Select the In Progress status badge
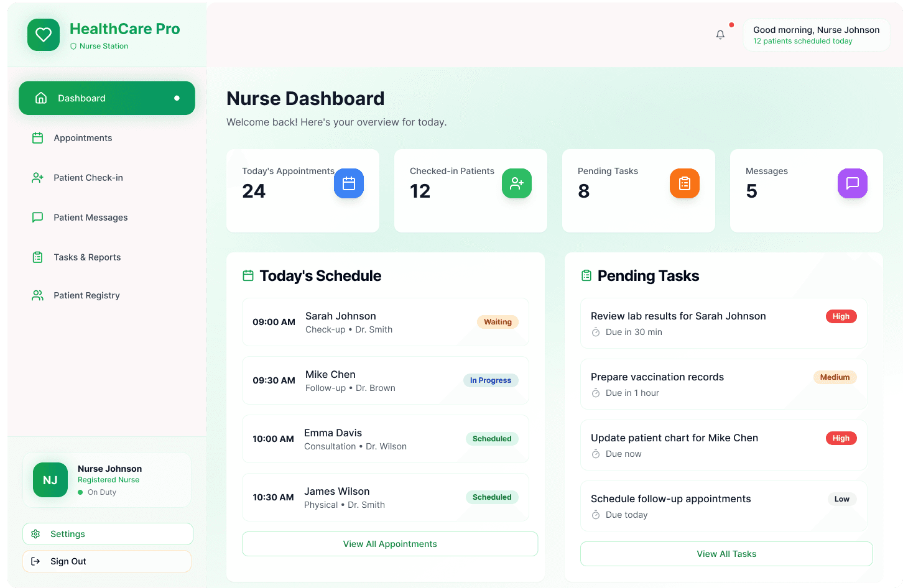 point(491,380)
